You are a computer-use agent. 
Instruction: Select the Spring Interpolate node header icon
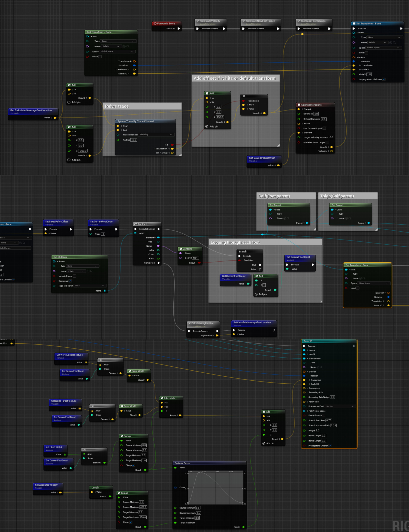tap(299, 105)
